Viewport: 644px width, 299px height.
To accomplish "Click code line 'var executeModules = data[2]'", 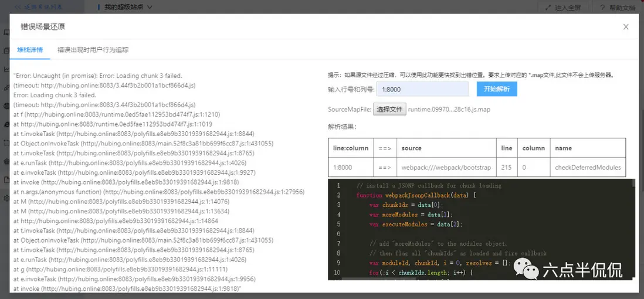I will [x=416, y=224].
